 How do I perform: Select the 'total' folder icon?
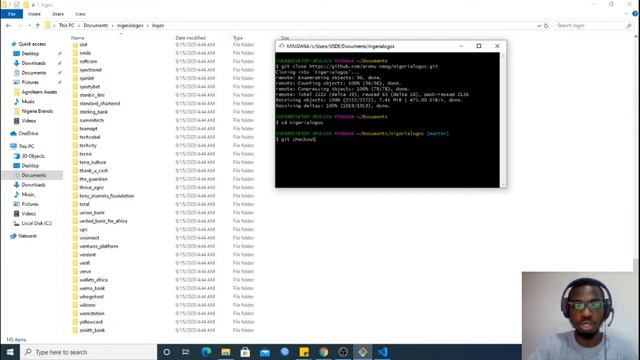point(75,204)
